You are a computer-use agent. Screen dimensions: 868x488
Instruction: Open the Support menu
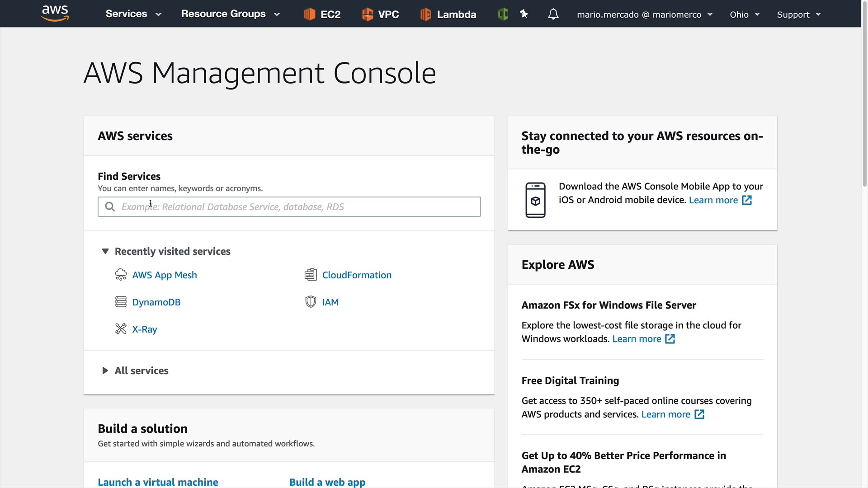[798, 14]
